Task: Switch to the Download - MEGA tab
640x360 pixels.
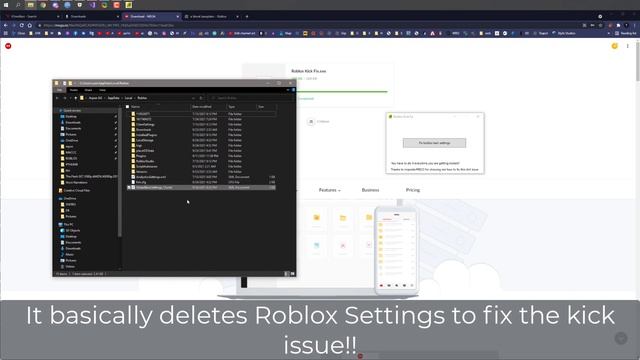Action: coord(151,17)
